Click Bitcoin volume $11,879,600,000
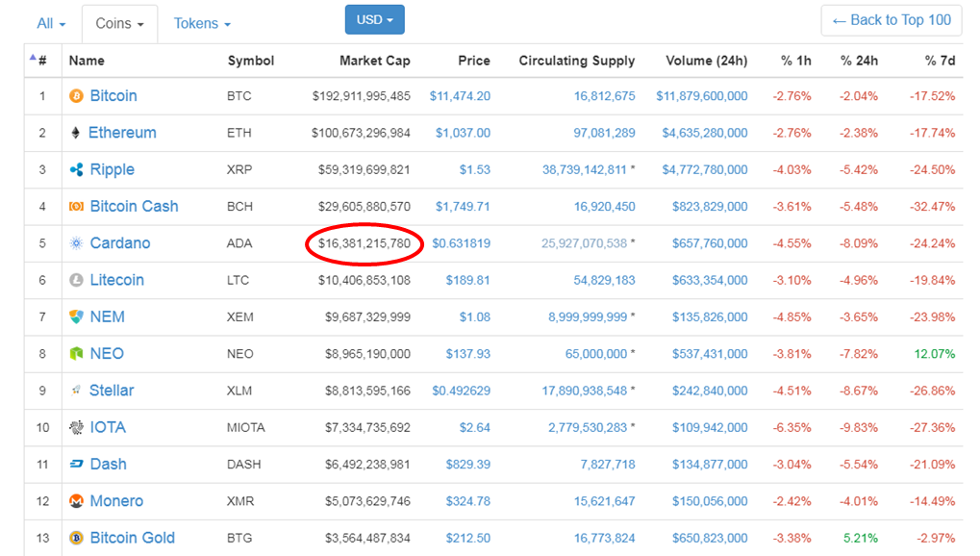The width and height of the screenshot is (980, 556). tap(702, 95)
